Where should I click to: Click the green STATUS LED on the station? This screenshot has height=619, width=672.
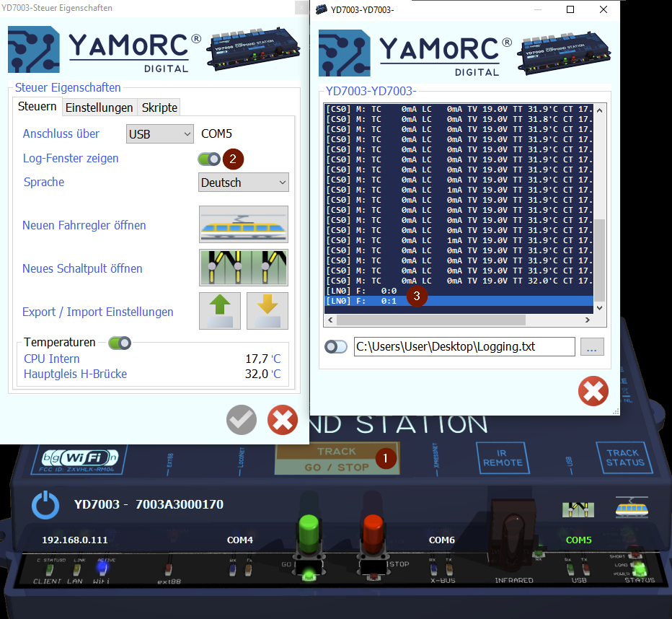click(x=640, y=568)
